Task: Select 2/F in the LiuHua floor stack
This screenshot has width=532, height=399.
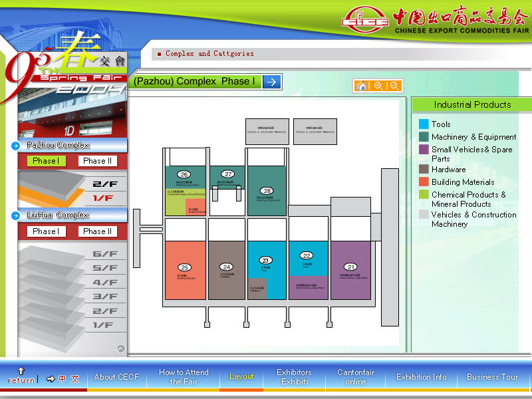Action: [x=105, y=311]
